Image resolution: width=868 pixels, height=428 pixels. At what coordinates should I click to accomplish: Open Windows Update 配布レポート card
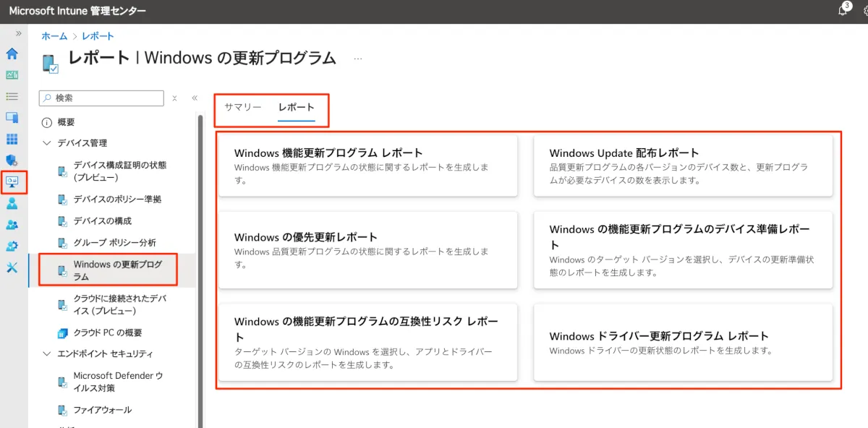[x=683, y=166]
